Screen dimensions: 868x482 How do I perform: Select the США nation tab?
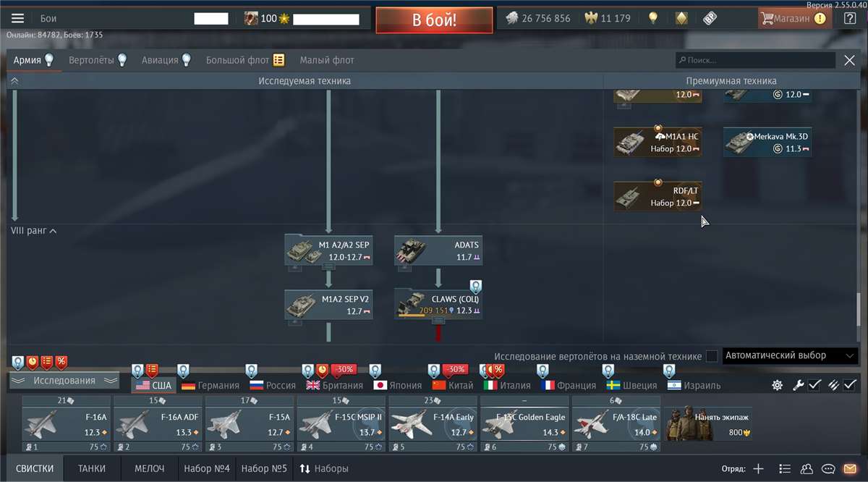coord(154,385)
